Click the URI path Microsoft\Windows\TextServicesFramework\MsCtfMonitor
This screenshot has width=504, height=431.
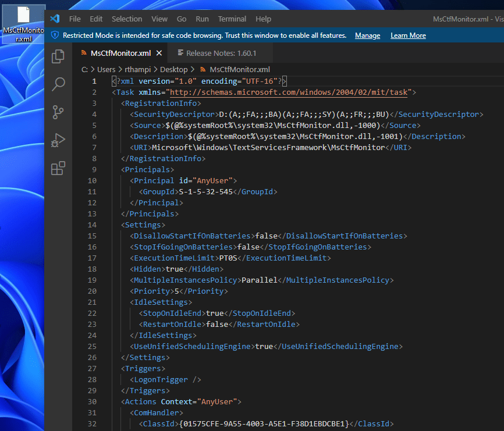pyautogui.click(x=268, y=148)
